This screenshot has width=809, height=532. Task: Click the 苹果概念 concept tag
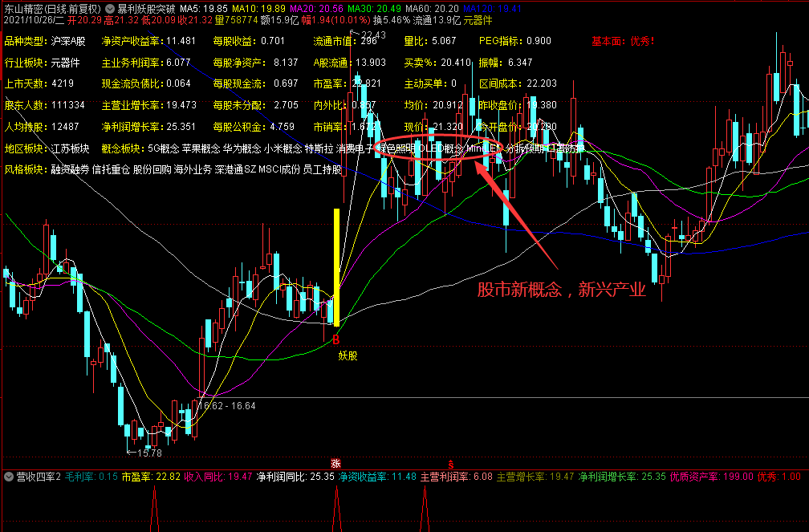tap(201, 148)
